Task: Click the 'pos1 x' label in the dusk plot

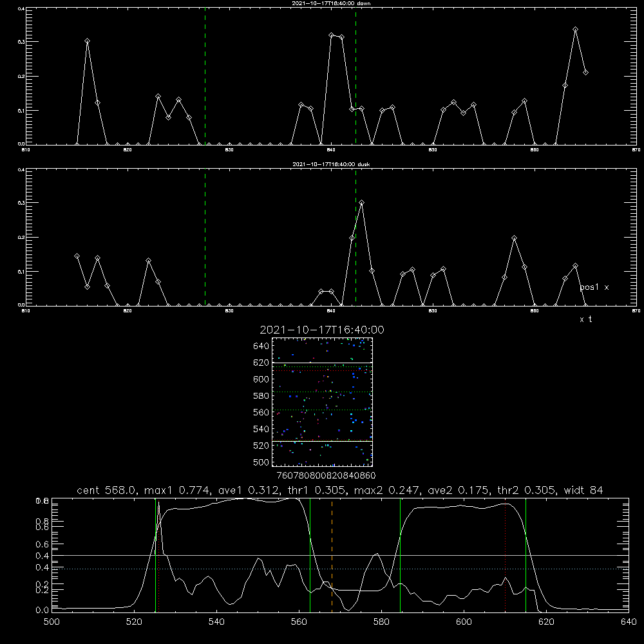Action: pyautogui.click(x=594, y=287)
